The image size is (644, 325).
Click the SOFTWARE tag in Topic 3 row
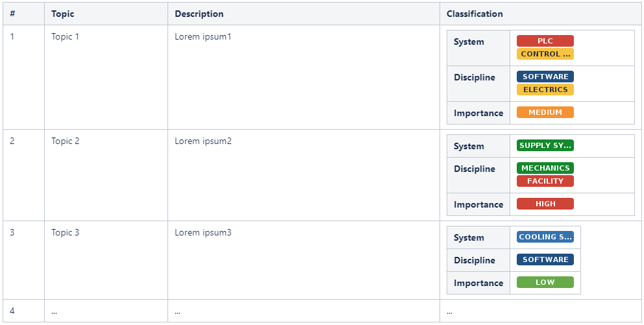tap(545, 259)
